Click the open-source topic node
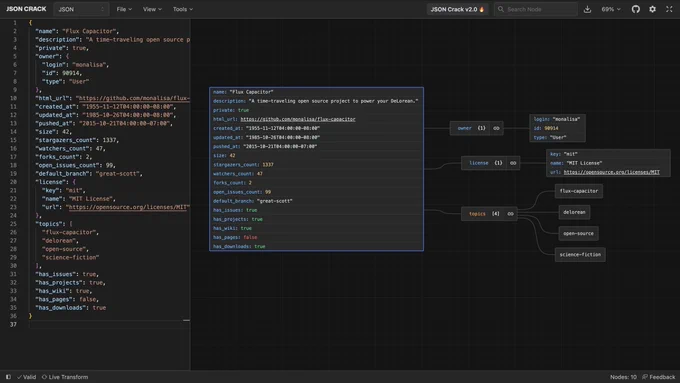This screenshot has height=383, width=680. (x=579, y=233)
